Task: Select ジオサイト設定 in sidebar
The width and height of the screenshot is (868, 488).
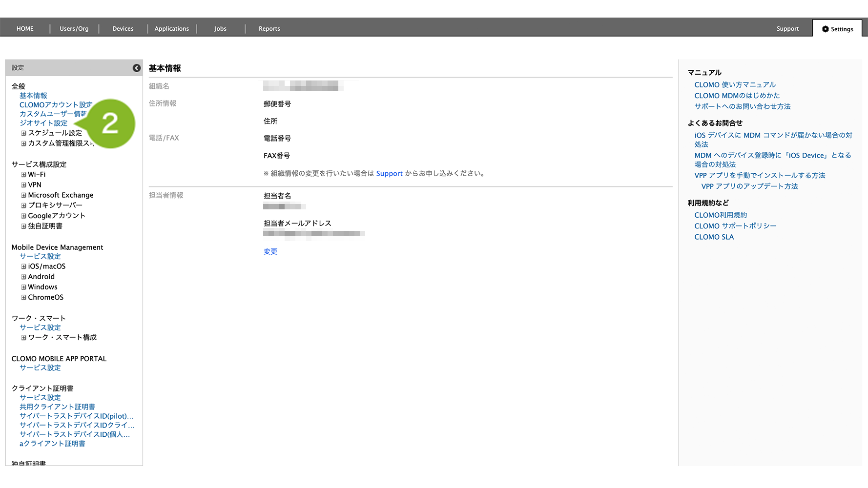Action: [43, 123]
